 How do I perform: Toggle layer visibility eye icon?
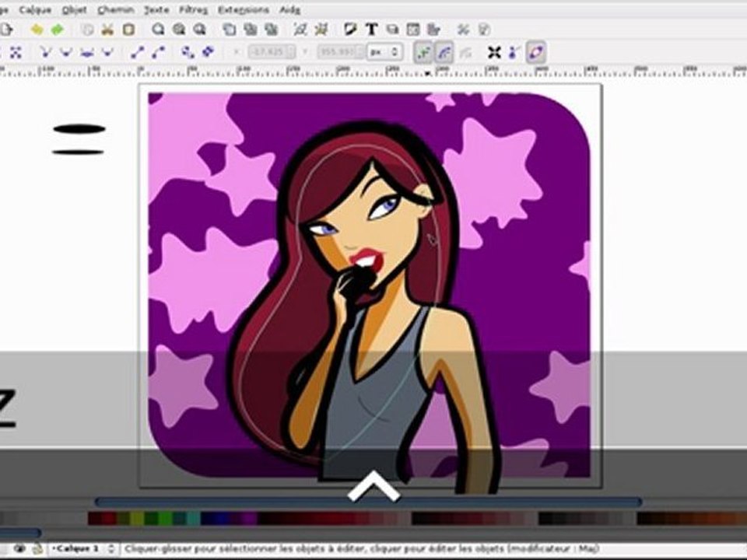pos(19,549)
